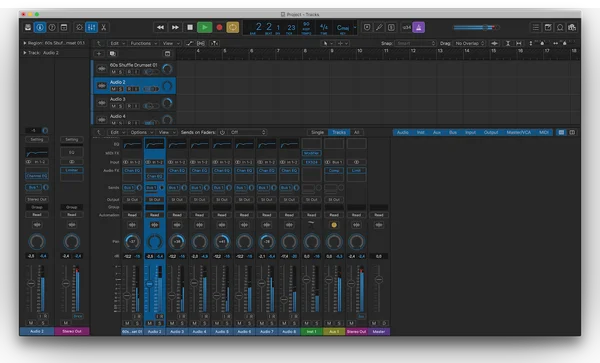Click the Comp plug-in slot on Aux 1 strip
600x363 pixels.
[x=334, y=171]
